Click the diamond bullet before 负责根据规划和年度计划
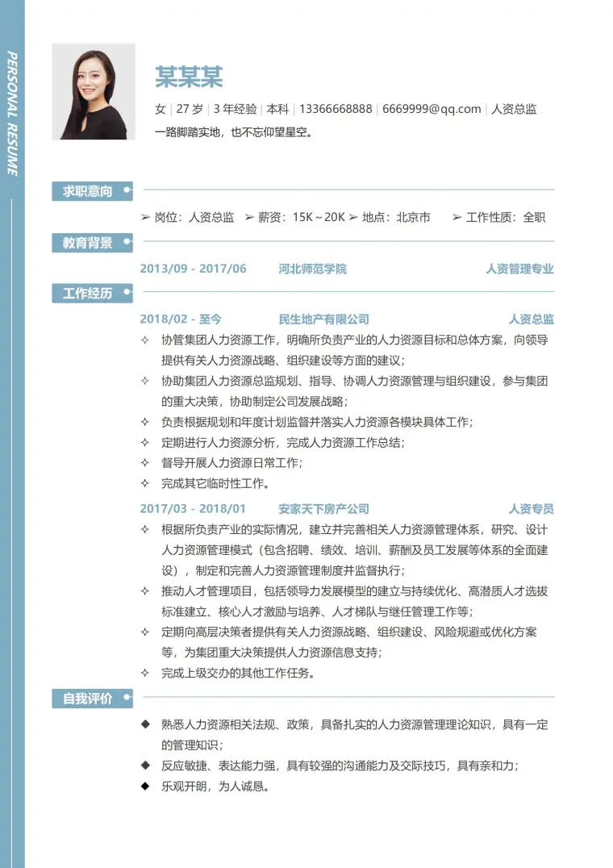This screenshot has width=613, height=868. 145,422
